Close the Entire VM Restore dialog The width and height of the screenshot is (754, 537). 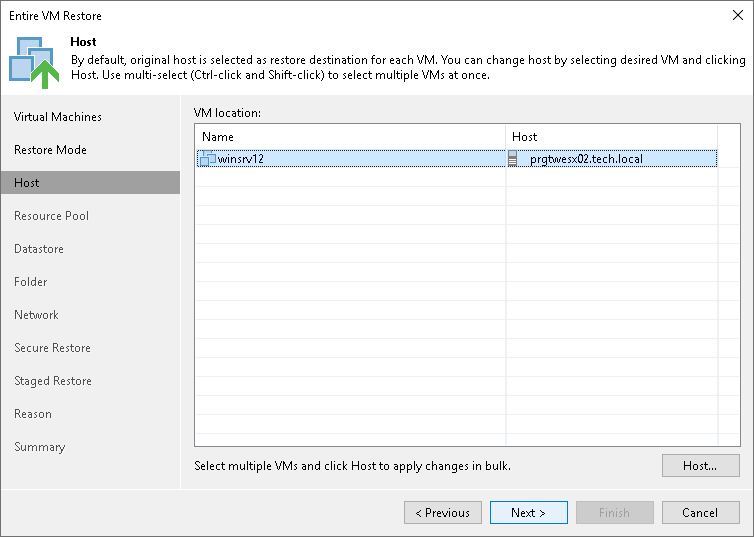tap(738, 15)
